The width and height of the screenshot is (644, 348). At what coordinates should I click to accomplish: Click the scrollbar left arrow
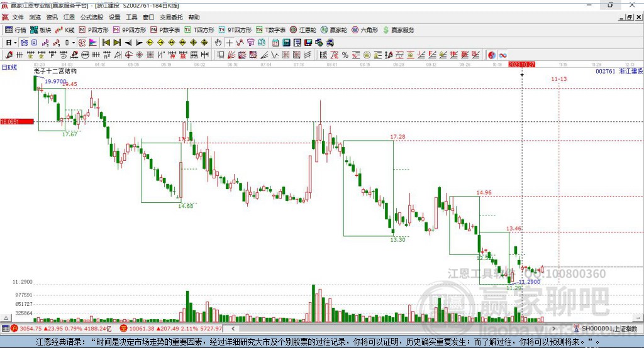click(x=233, y=329)
